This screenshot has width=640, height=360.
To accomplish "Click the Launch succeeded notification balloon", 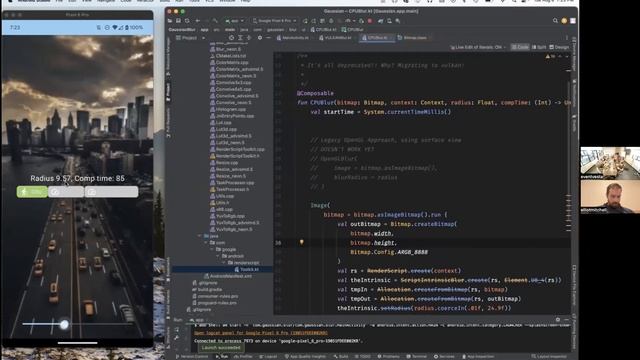I will 221,348.
